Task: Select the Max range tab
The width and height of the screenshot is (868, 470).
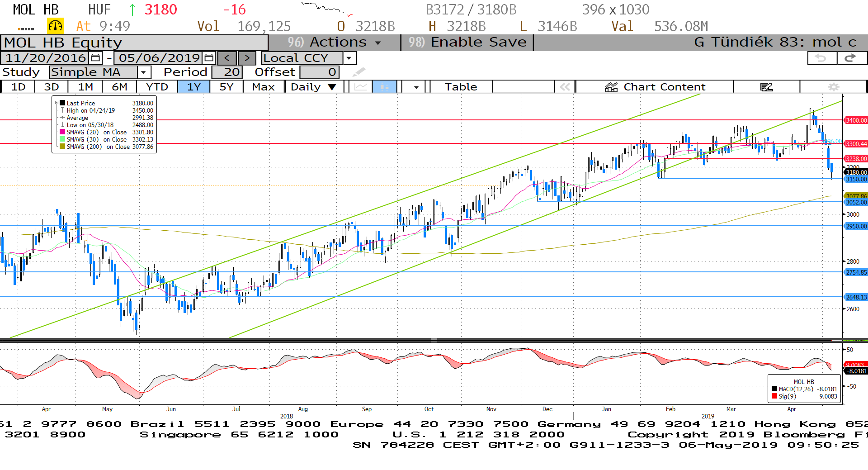Action: click(264, 87)
